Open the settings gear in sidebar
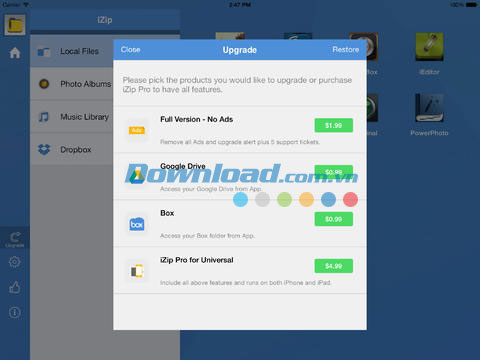Image resolution: width=480 pixels, height=360 pixels. pyautogui.click(x=15, y=262)
